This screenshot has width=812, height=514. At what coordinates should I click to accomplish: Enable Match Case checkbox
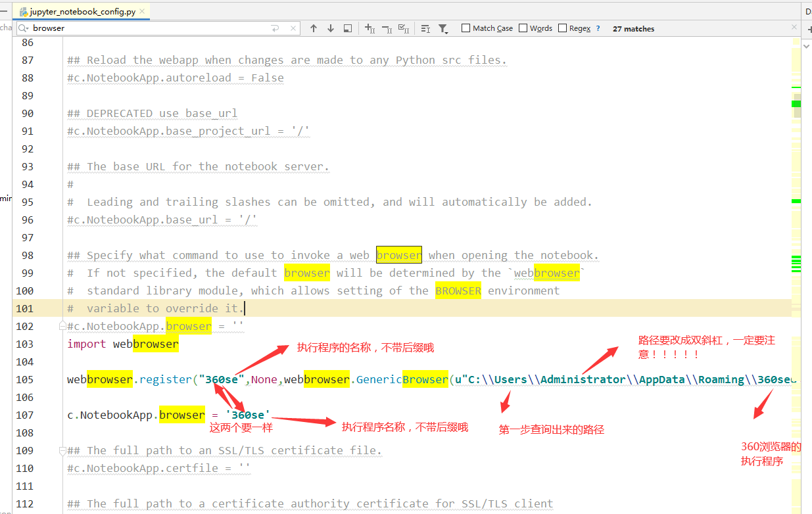466,28
